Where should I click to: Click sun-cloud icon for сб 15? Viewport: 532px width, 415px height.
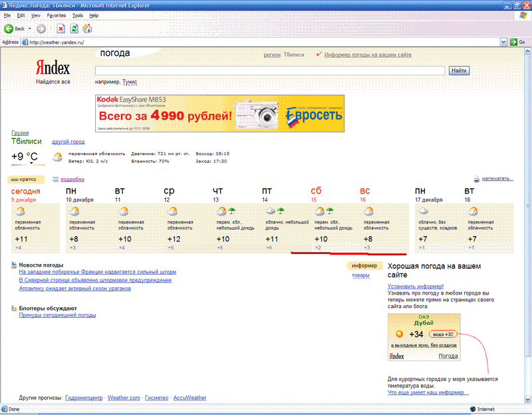click(x=319, y=211)
